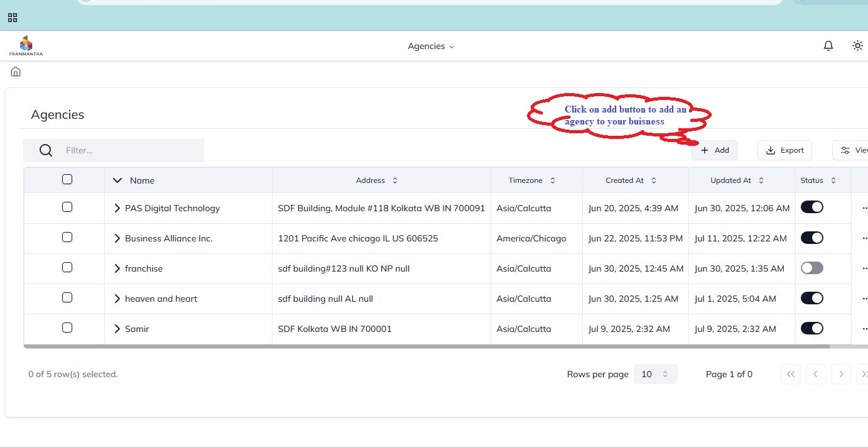Enable status toggle for franchise agency

811,268
